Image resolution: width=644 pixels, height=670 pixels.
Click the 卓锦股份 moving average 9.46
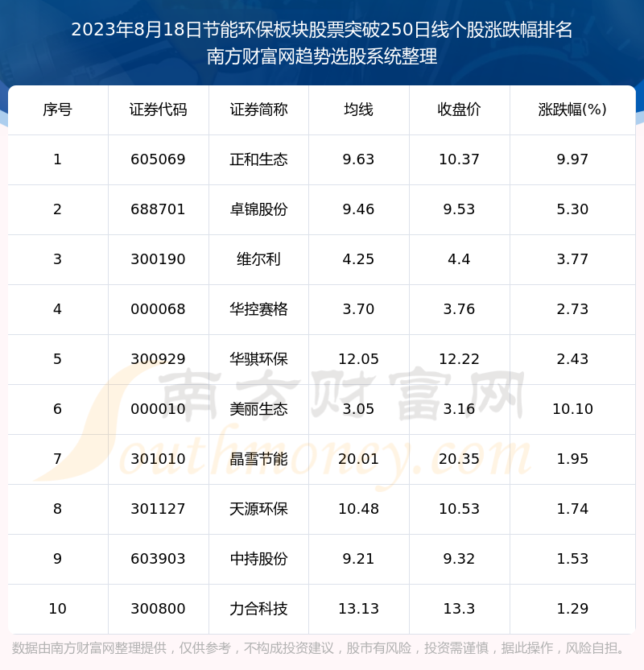359,209
